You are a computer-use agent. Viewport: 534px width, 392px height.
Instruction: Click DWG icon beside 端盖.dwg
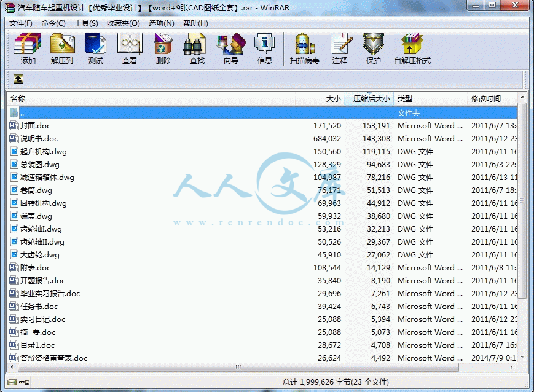coord(14,216)
